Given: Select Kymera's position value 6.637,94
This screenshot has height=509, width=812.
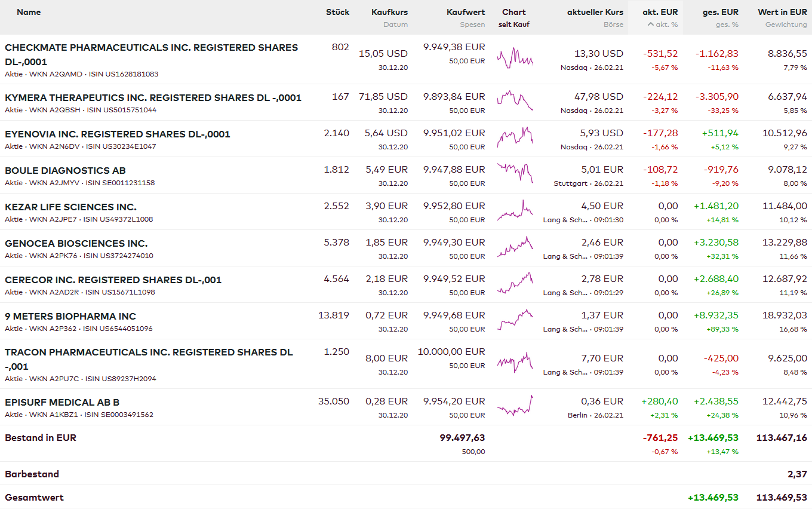Looking at the screenshot, I should click(x=787, y=97).
